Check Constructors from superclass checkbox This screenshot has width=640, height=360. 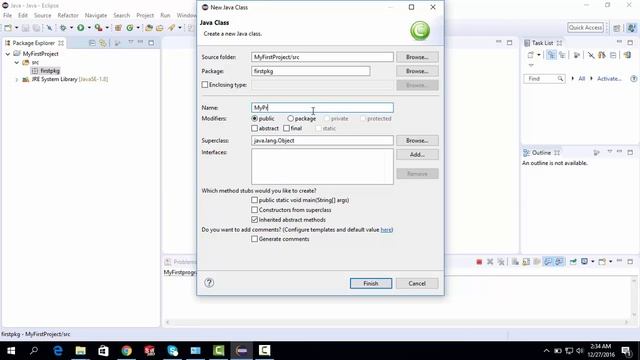pos(255,210)
